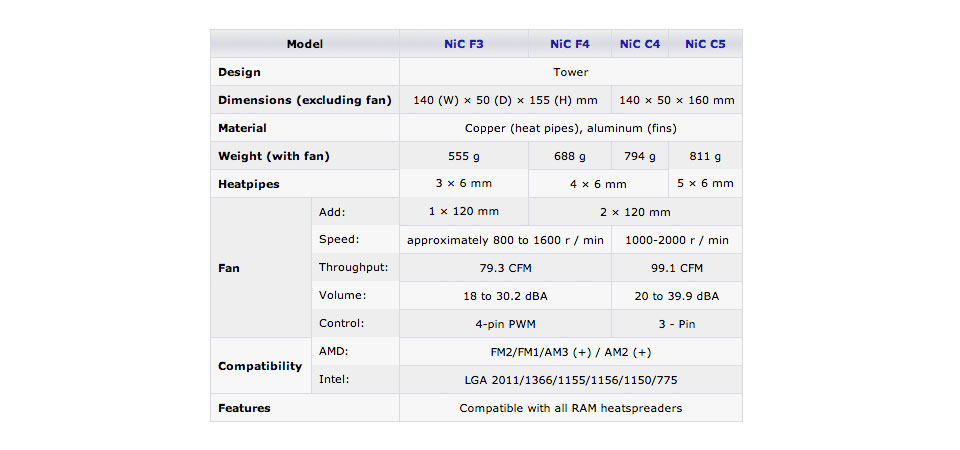960x450 pixels.
Task: Open the NiC C4 model link
Action: click(640, 44)
